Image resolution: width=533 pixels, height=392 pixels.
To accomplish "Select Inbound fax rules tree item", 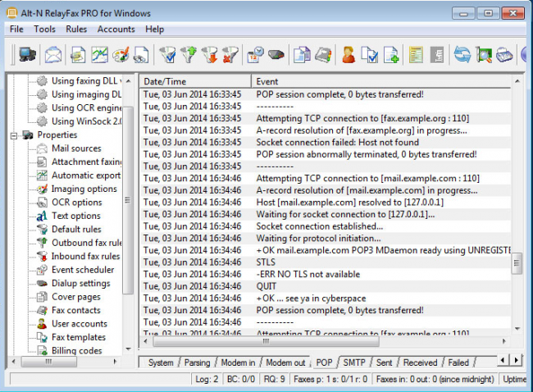I will tap(85, 257).
